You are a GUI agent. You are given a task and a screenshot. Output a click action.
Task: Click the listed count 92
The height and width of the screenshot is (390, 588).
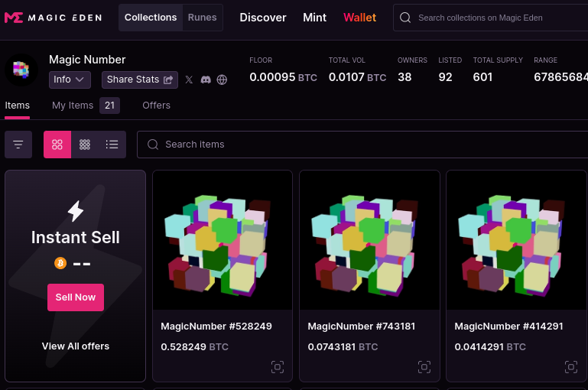pos(445,77)
